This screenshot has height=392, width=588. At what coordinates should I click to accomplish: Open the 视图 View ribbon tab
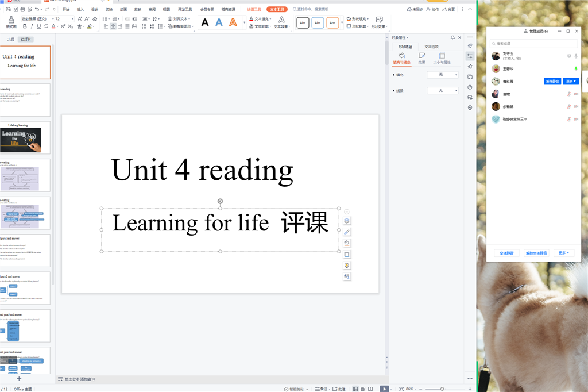167,9
